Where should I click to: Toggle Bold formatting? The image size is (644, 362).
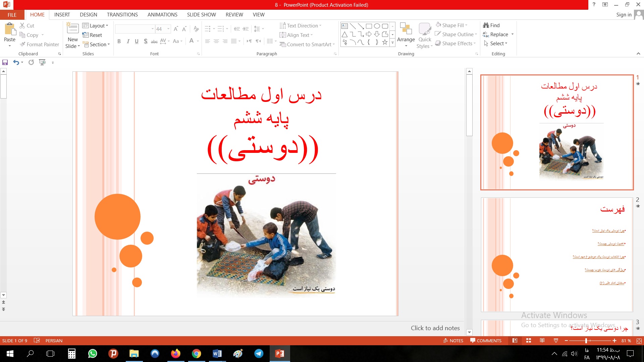pyautogui.click(x=119, y=41)
